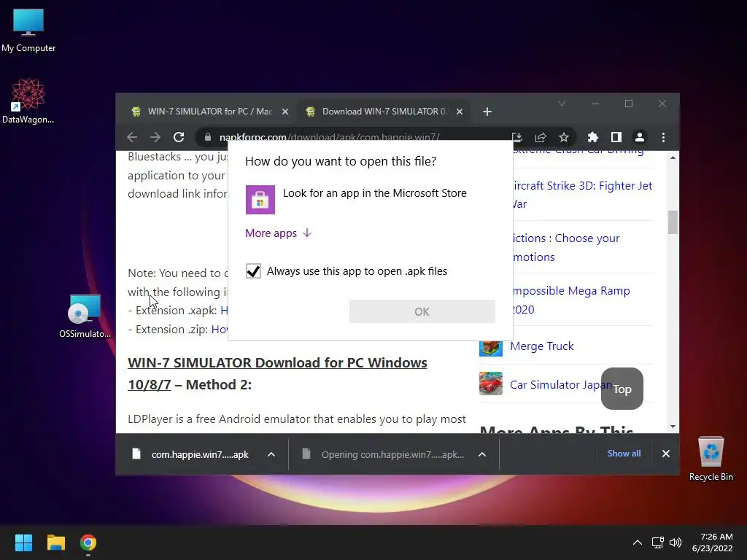Open File Explorer from taskbar
This screenshot has height=560, width=747.
click(x=55, y=542)
